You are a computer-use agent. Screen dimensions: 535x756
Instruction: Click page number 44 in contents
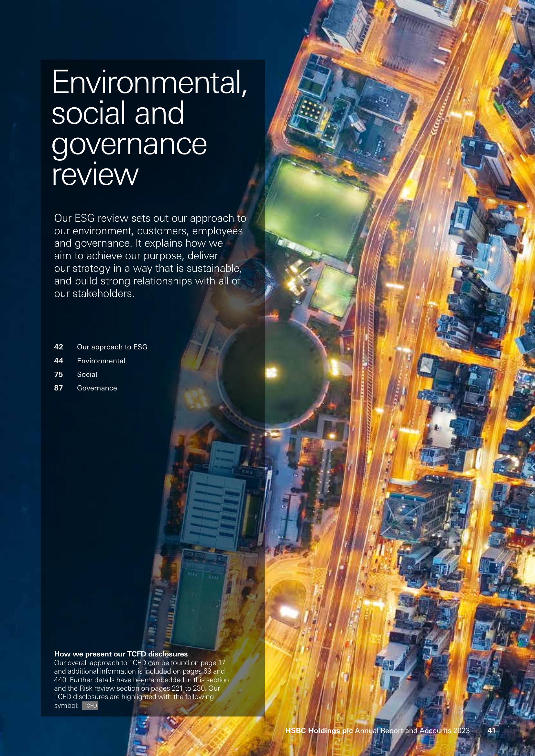coord(58,361)
